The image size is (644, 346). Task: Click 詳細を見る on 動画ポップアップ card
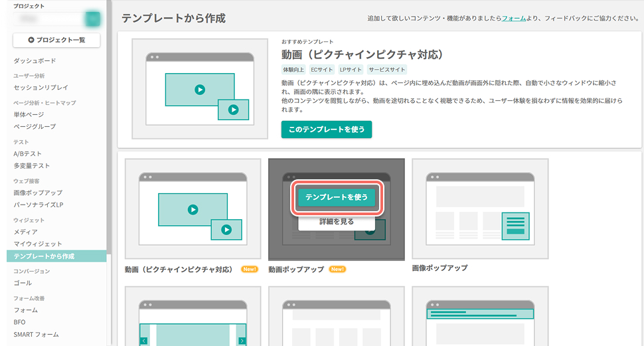[337, 222]
